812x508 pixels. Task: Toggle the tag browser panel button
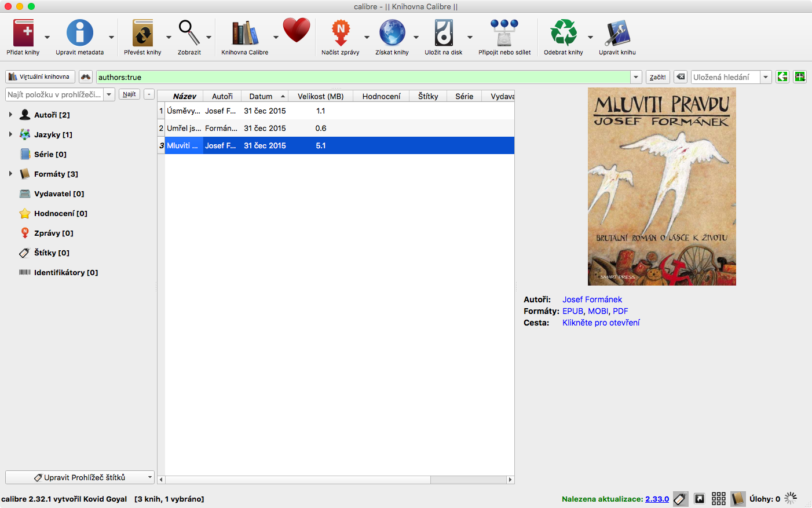[681, 499]
